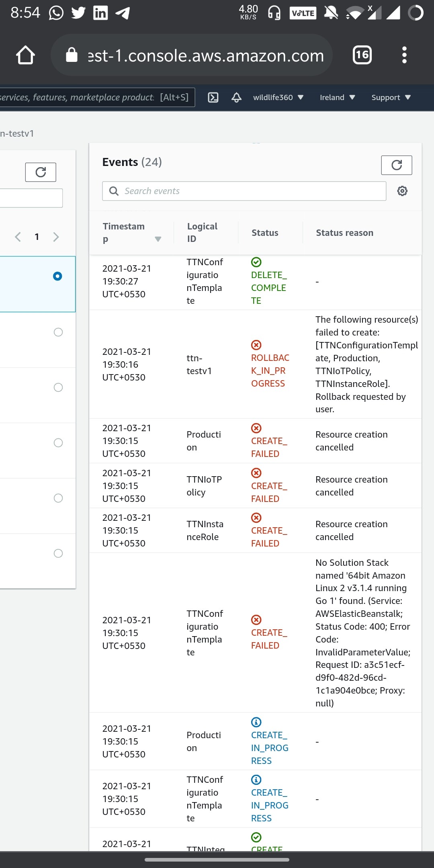Open the Support dropdown menu
Viewport: 434px width, 868px height.
(390, 97)
